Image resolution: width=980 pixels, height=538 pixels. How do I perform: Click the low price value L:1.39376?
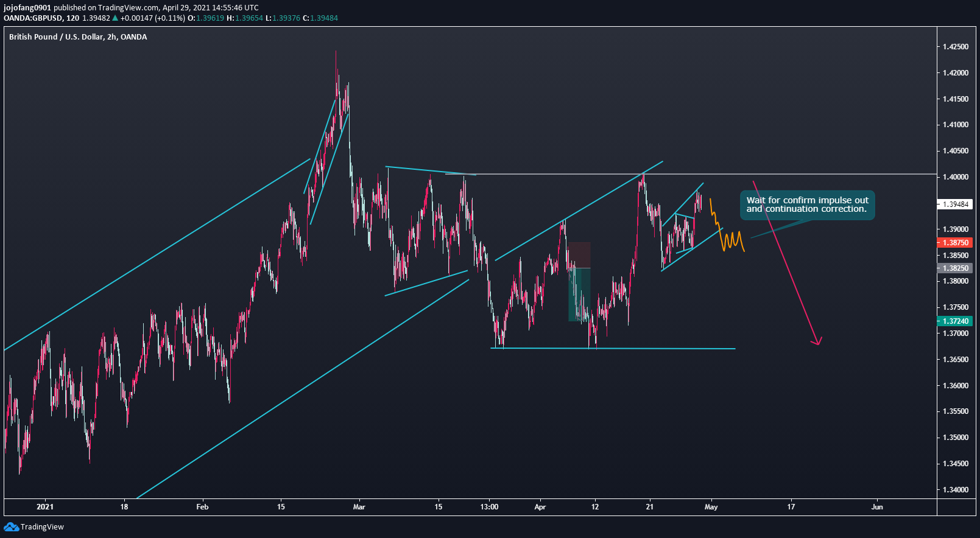pos(283,18)
